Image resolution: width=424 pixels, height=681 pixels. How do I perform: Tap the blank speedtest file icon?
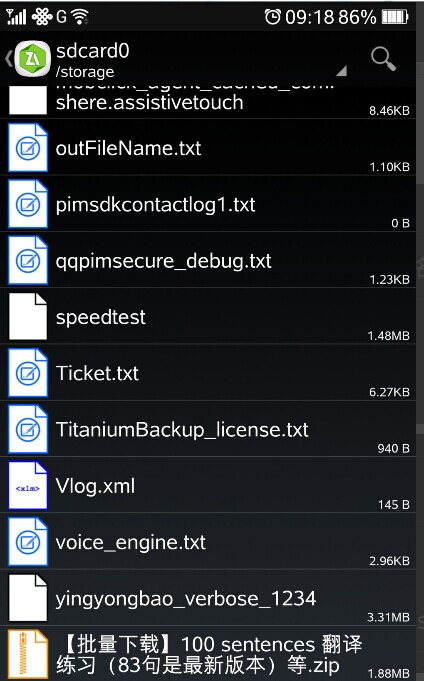click(28, 316)
